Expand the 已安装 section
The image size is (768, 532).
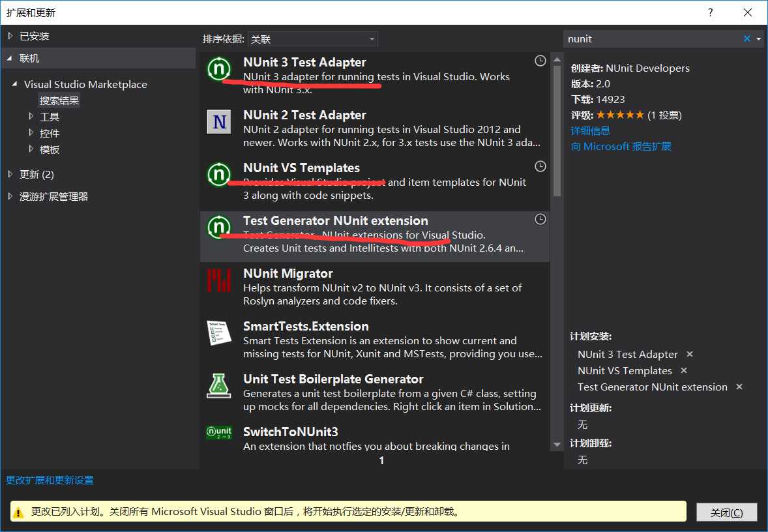point(10,36)
